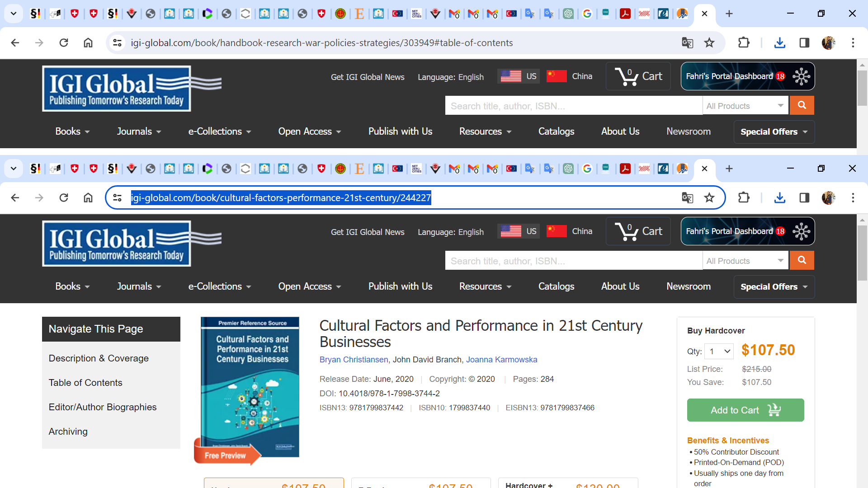Open Qty quantity dropdown for hardcover

point(719,351)
